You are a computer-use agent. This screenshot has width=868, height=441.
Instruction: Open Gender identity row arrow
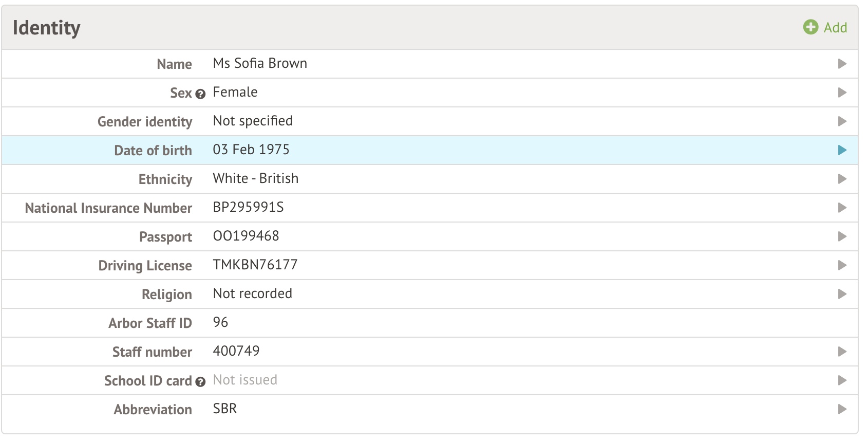pos(842,121)
